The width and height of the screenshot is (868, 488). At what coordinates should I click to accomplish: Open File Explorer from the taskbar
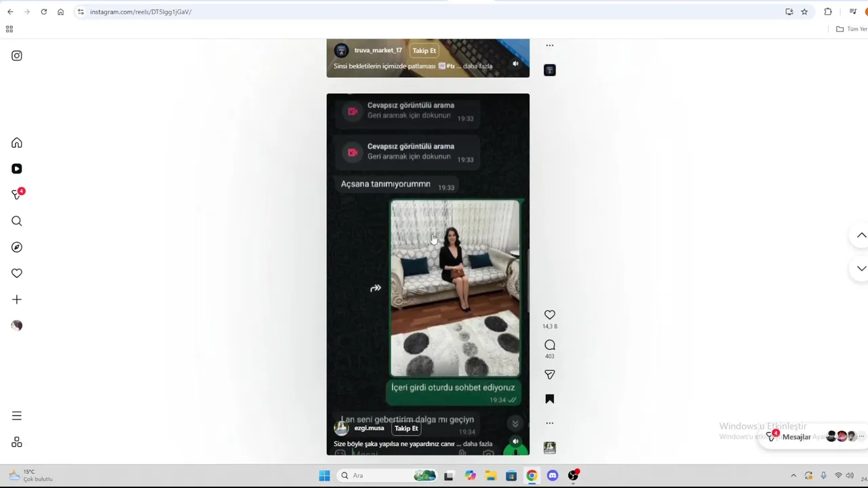click(x=490, y=476)
